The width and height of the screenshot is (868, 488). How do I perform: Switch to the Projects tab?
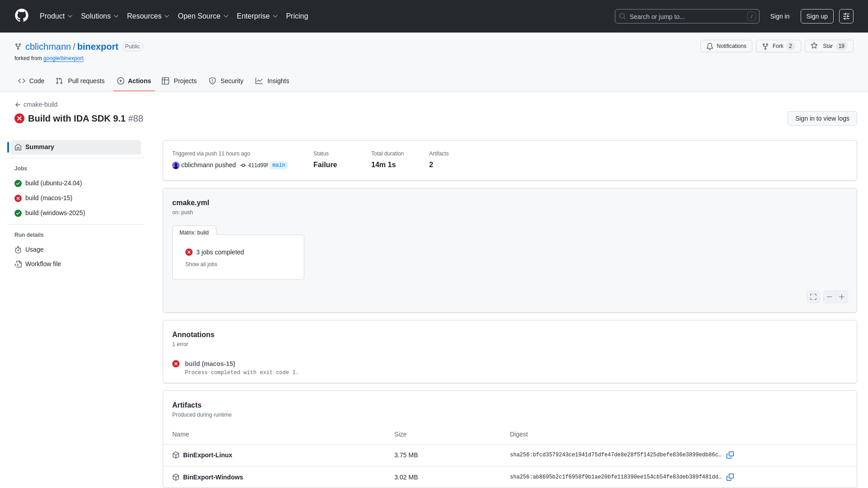click(x=179, y=81)
